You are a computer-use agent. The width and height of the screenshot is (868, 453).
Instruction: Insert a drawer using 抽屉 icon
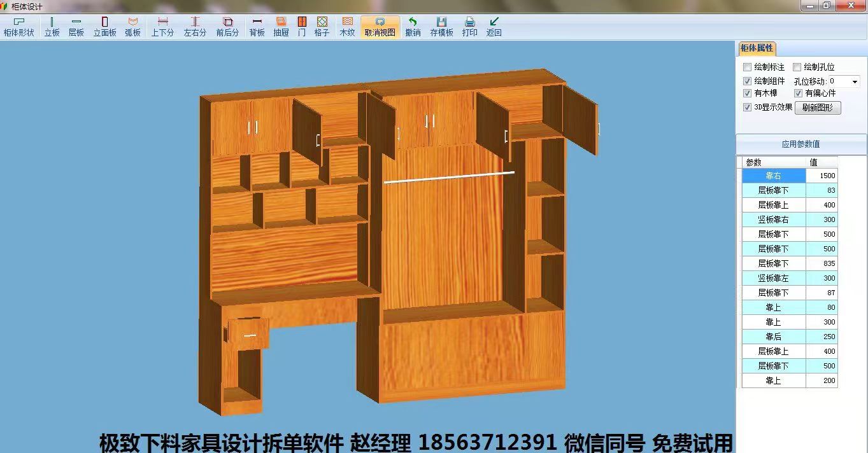(x=281, y=27)
